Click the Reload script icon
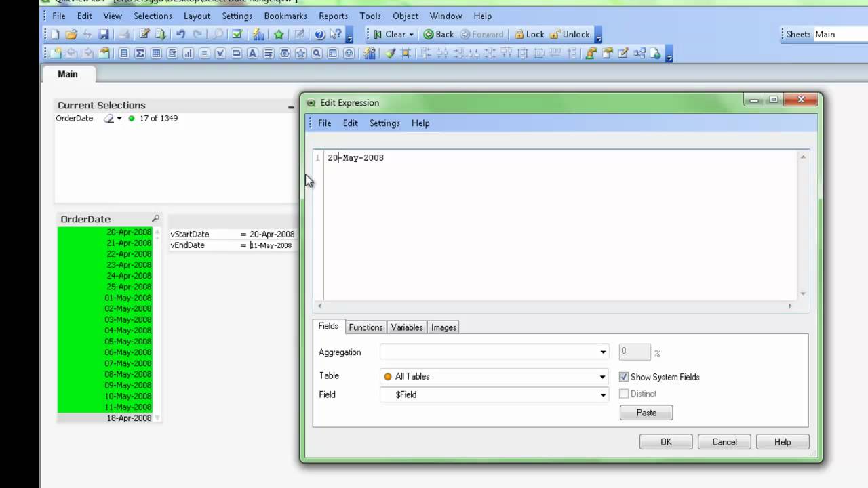The width and height of the screenshot is (868, 488). (161, 34)
